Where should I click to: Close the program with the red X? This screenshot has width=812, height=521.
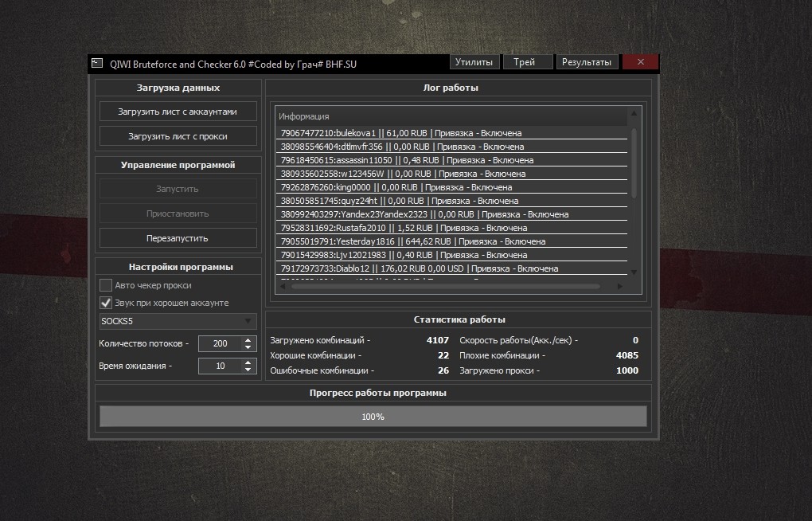click(641, 61)
